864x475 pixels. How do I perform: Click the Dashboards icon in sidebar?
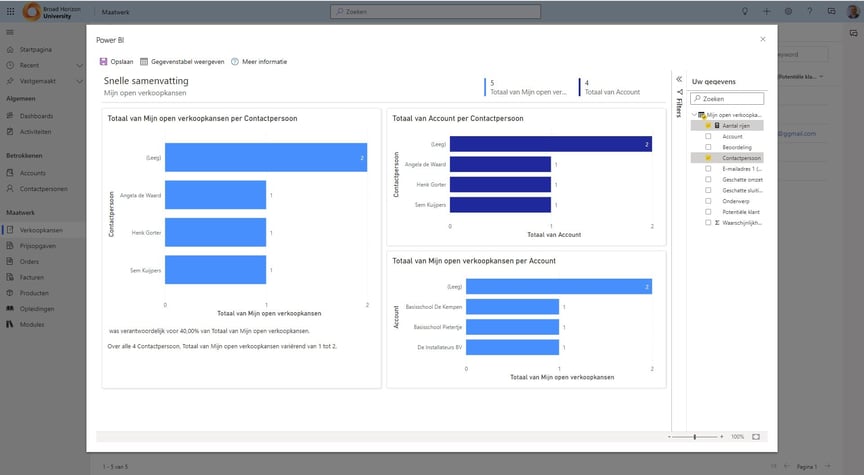point(10,116)
